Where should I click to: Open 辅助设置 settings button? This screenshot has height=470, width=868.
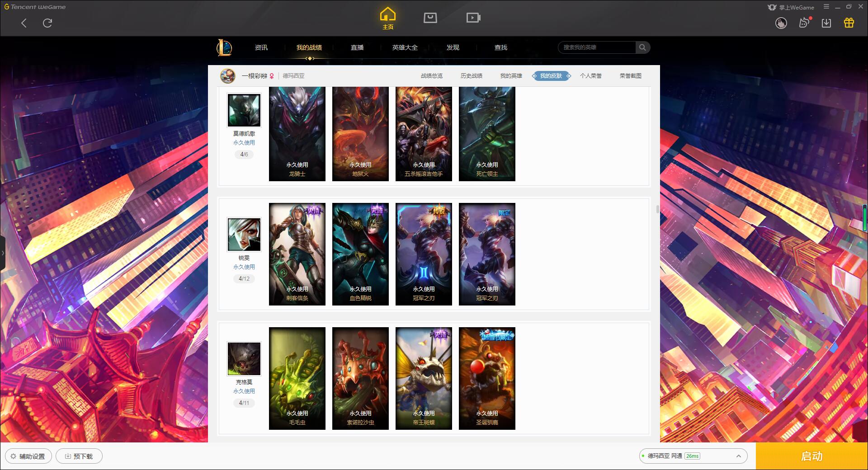tap(28, 456)
